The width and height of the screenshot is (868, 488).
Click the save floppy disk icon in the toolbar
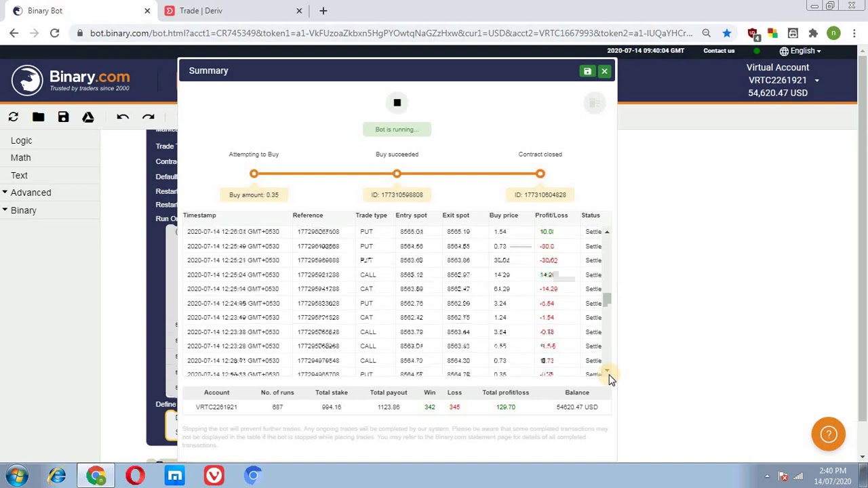[63, 117]
